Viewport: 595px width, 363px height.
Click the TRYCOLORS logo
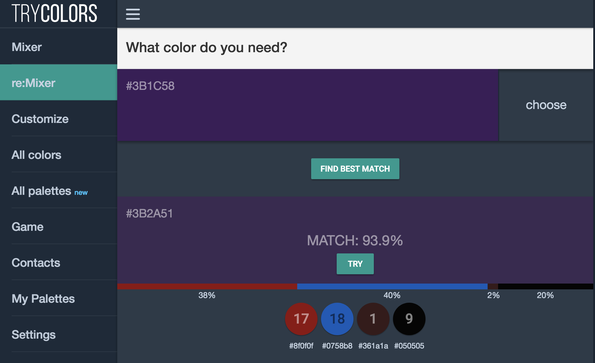click(x=54, y=14)
